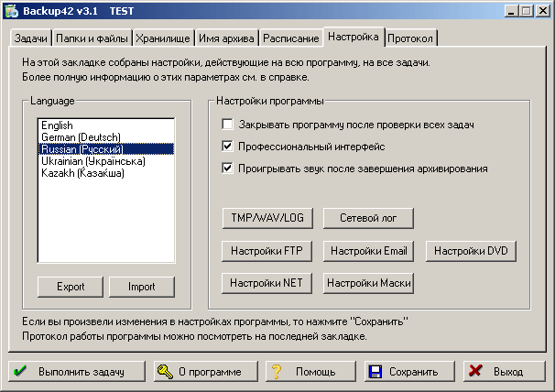Close the Backup42 window
Viewport: 555px width, 392px height.
542,11
